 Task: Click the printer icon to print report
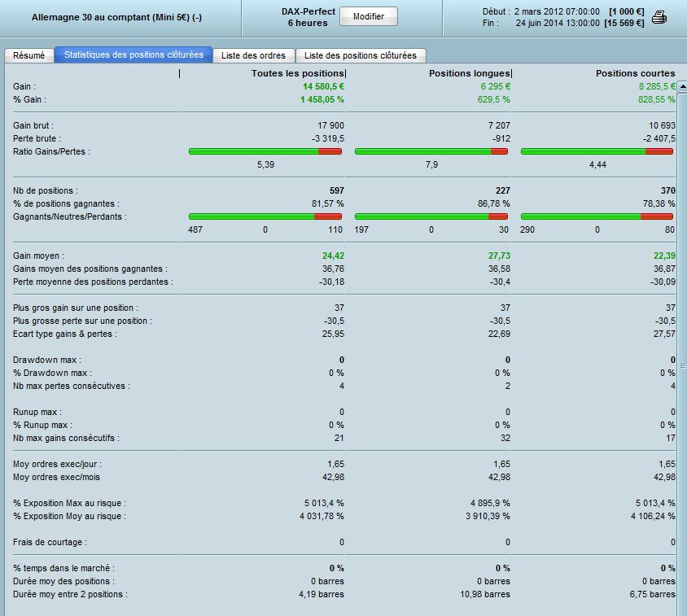click(x=659, y=18)
